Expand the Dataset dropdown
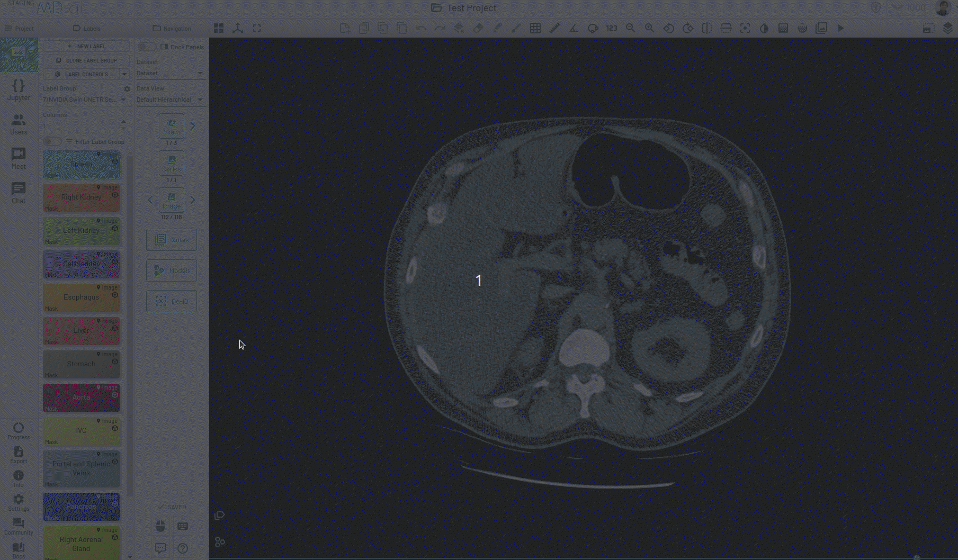The image size is (958, 560). pos(171,73)
